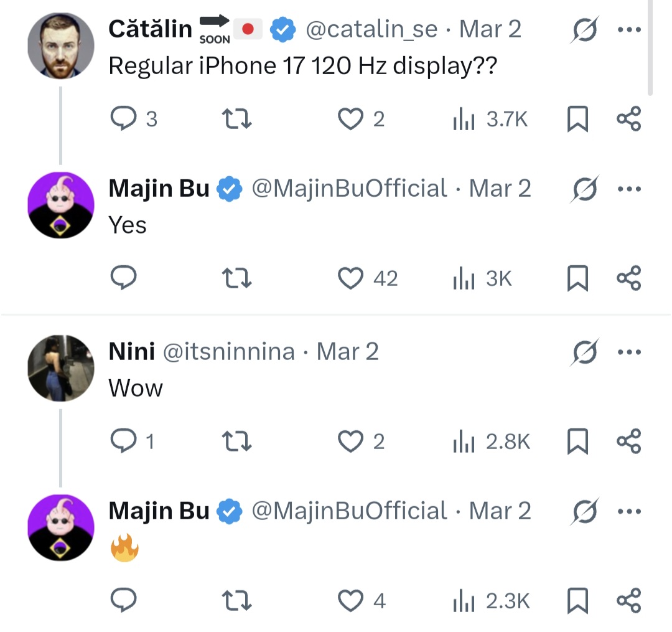This screenshot has height=632, width=672.
Task: Open more options on Cătălin's tweet
Action: [x=628, y=30]
